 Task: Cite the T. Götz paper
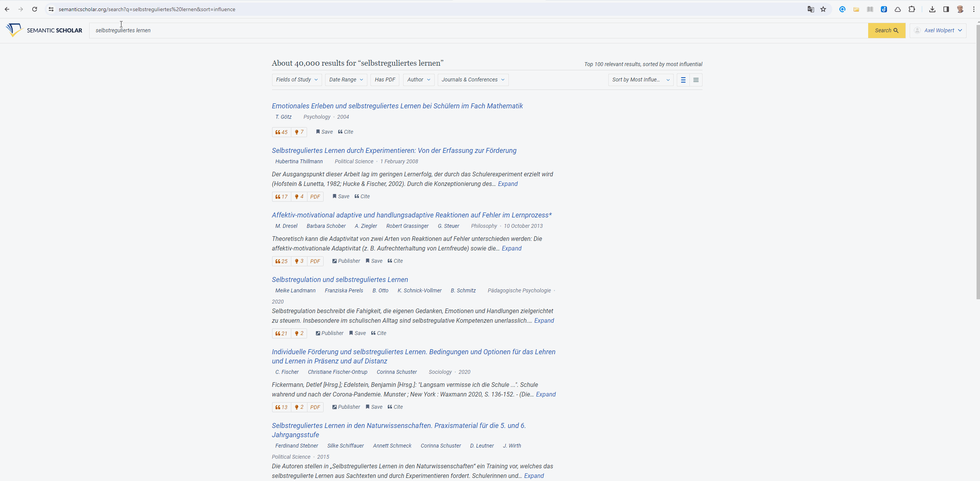point(345,132)
